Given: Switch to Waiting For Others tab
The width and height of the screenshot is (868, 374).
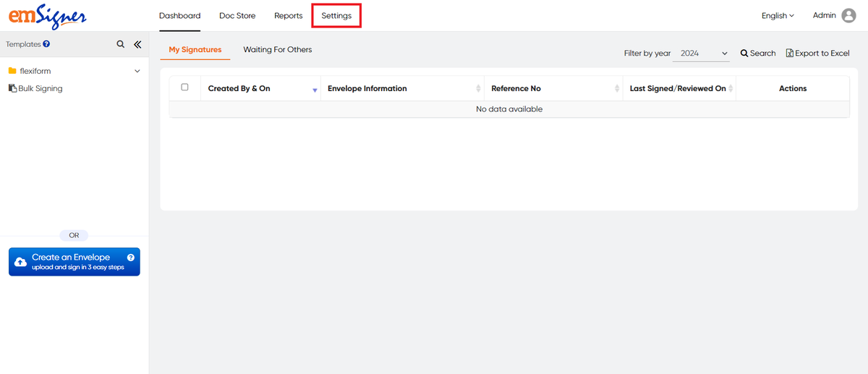Looking at the screenshot, I should point(277,50).
